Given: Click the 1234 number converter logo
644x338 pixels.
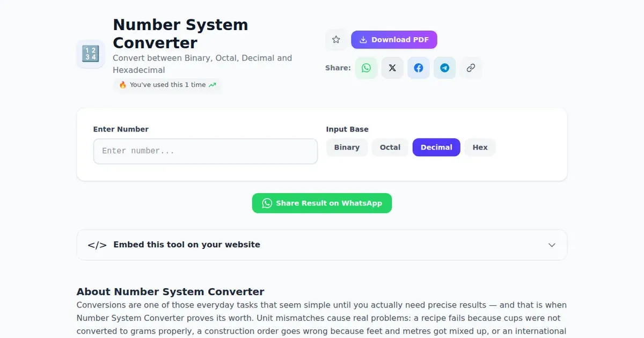Looking at the screenshot, I should [90, 54].
